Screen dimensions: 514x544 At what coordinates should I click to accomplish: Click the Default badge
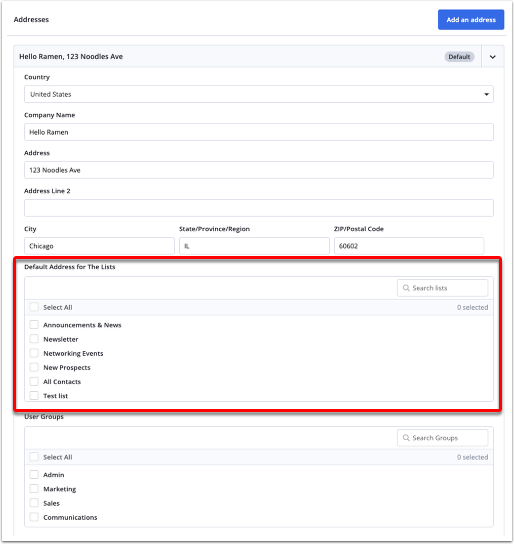click(x=459, y=57)
